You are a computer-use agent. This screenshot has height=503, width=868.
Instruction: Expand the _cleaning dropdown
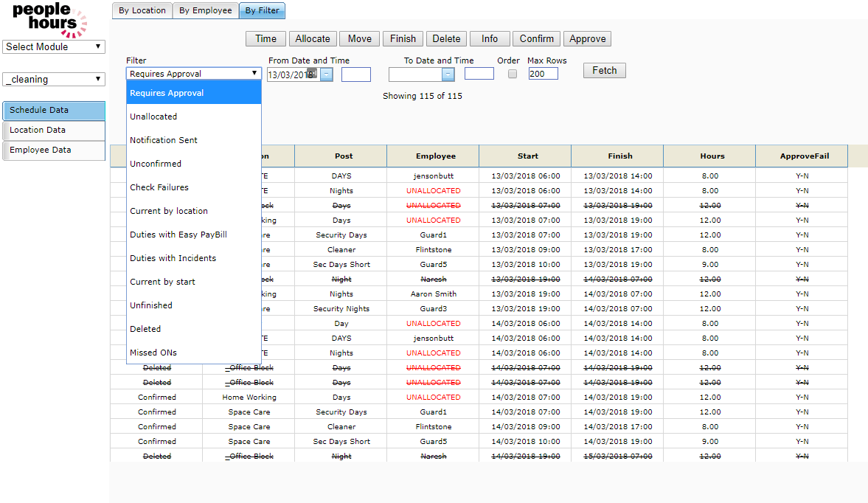coord(54,79)
